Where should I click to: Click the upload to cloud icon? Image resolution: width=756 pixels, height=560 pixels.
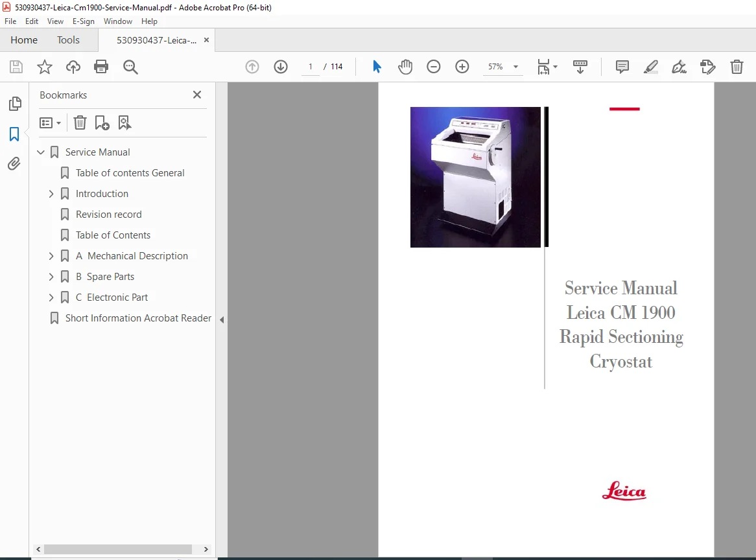(73, 67)
